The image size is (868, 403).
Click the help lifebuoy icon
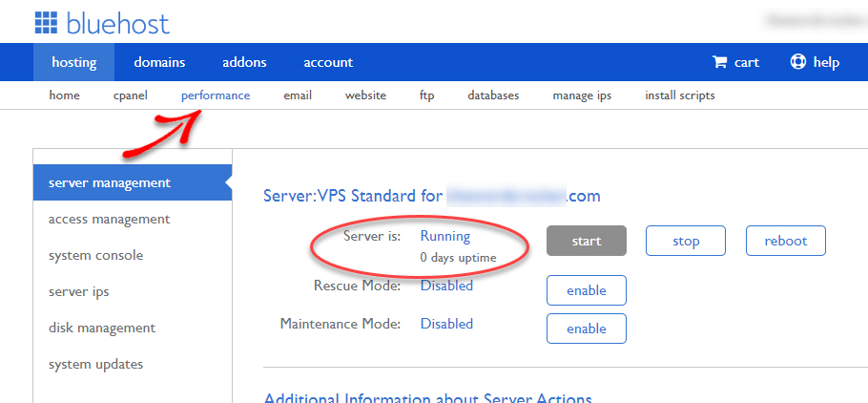coord(798,61)
